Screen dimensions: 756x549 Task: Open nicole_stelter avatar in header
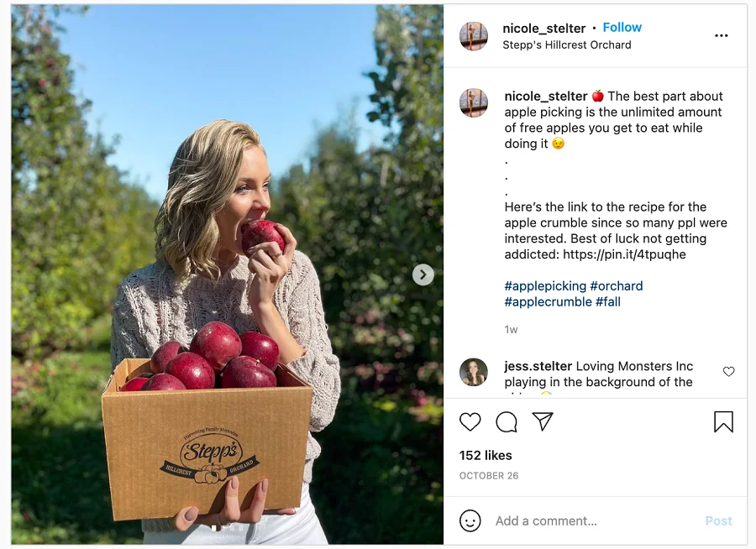point(473,36)
